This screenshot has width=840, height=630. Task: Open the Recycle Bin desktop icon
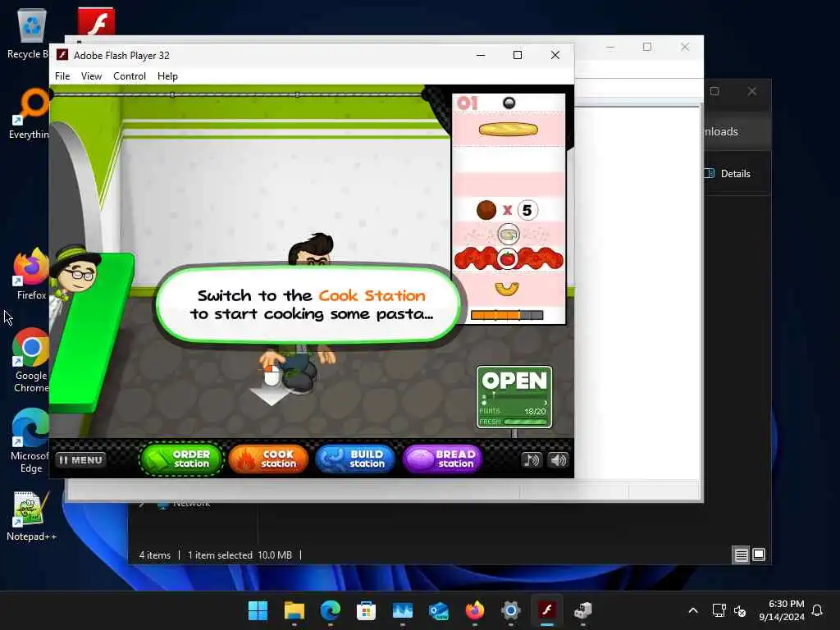click(x=30, y=33)
